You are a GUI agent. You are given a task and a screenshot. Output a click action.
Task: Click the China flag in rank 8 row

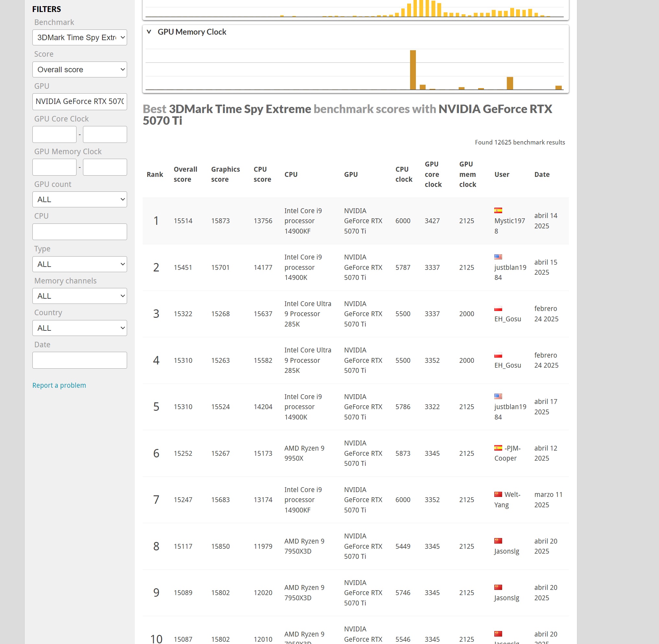click(498, 541)
